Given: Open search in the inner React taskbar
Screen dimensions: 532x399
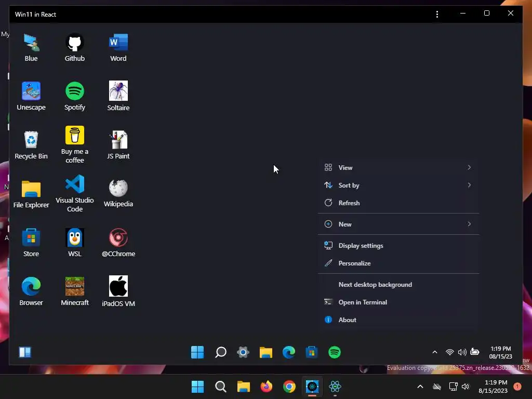Looking at the screenshot, I should (220, 352).
